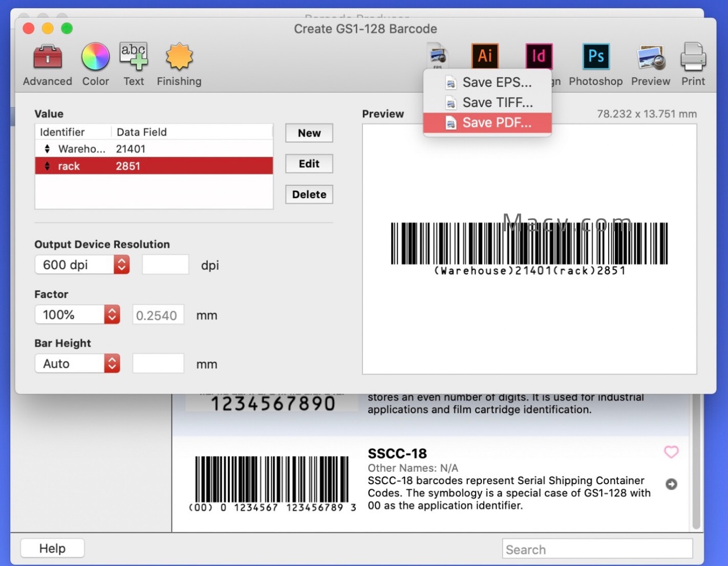Select the Warehouse 21401 row
Viewport: 728px width, 566px height.
click(154, 149)
